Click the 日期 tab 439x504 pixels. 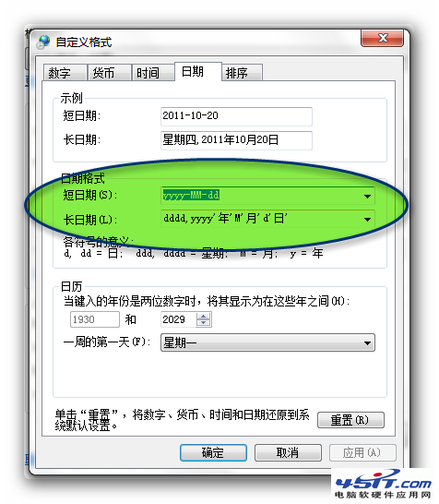click(198, 71)
